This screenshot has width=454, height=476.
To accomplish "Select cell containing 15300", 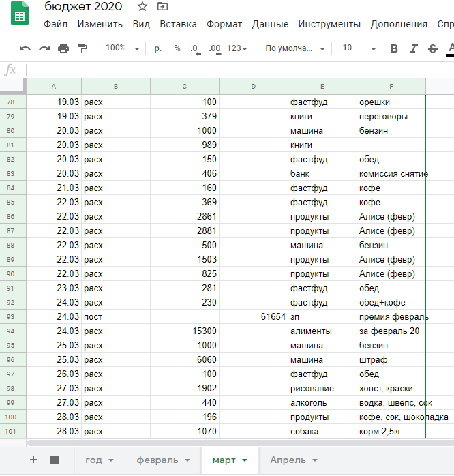I will click(185, 331).
